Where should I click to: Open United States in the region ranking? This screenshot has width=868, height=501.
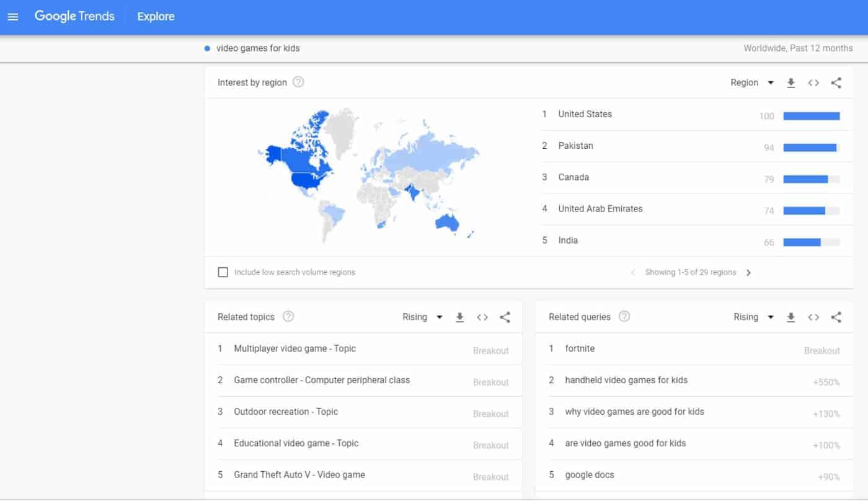click(x=585, y=114)
